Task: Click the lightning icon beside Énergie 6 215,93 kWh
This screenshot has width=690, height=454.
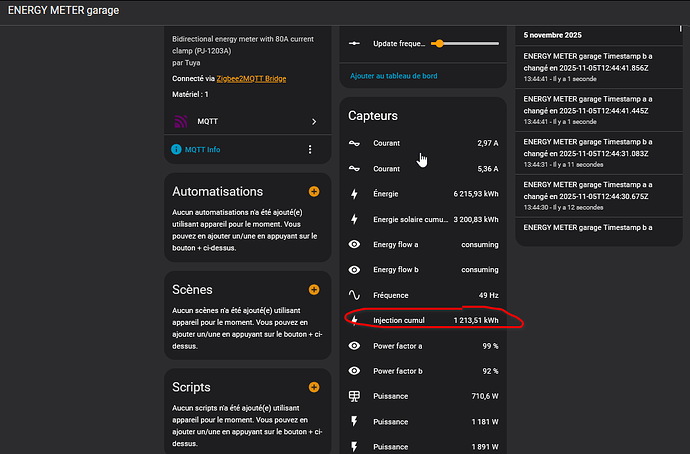Action: click(354, 194)
